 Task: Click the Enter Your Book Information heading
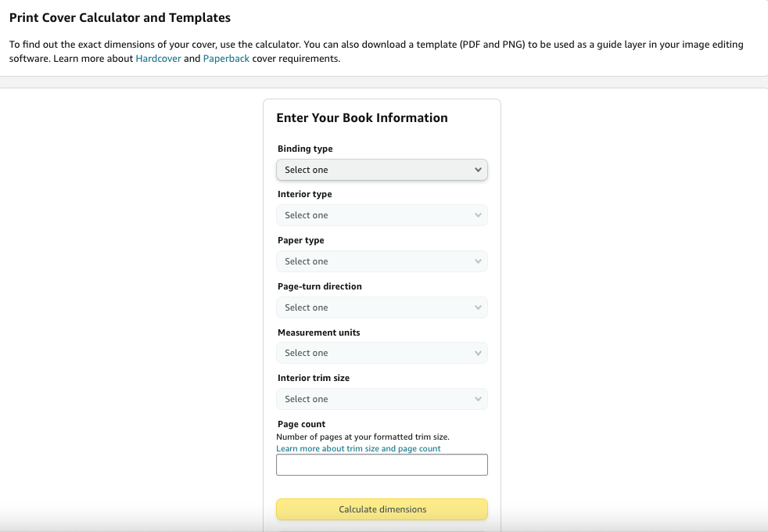pyautogui.click(x=362, y=118)
